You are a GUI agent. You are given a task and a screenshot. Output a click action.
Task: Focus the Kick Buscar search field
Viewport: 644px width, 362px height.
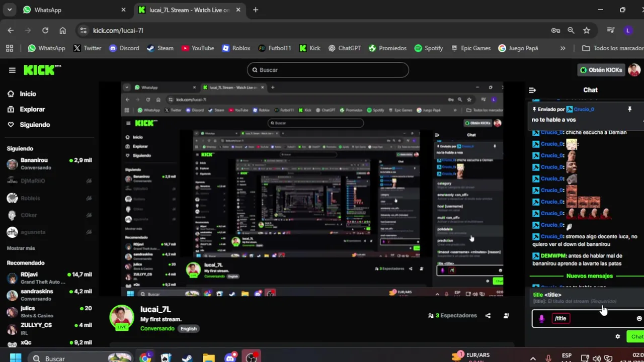click(x=328, y=70)
